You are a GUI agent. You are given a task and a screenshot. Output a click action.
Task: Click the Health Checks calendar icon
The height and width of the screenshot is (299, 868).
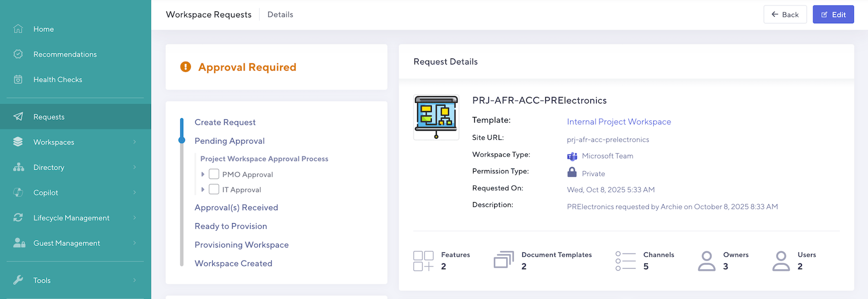18,80
